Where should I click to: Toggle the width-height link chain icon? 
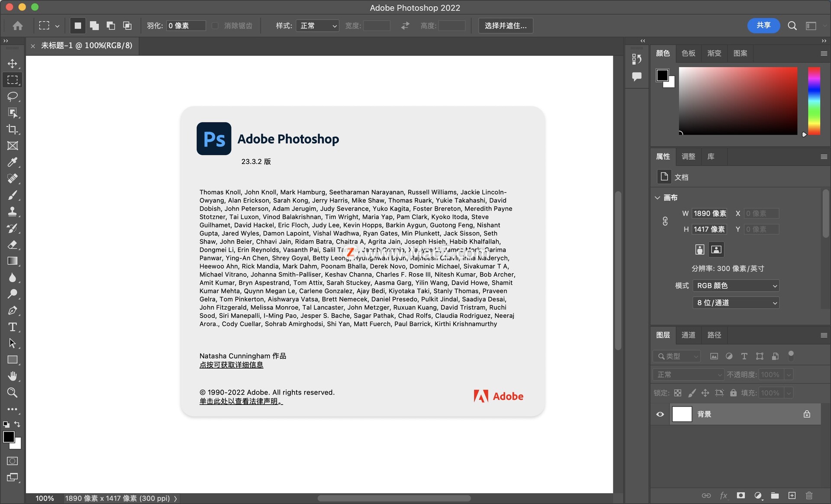[x=665, y=221]
